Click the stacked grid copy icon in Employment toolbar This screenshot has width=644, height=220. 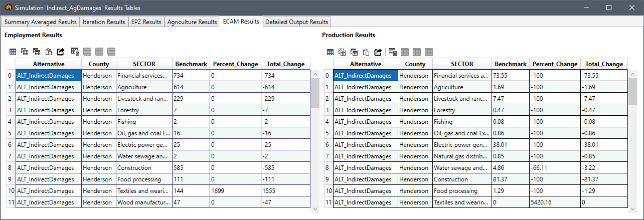25,52
